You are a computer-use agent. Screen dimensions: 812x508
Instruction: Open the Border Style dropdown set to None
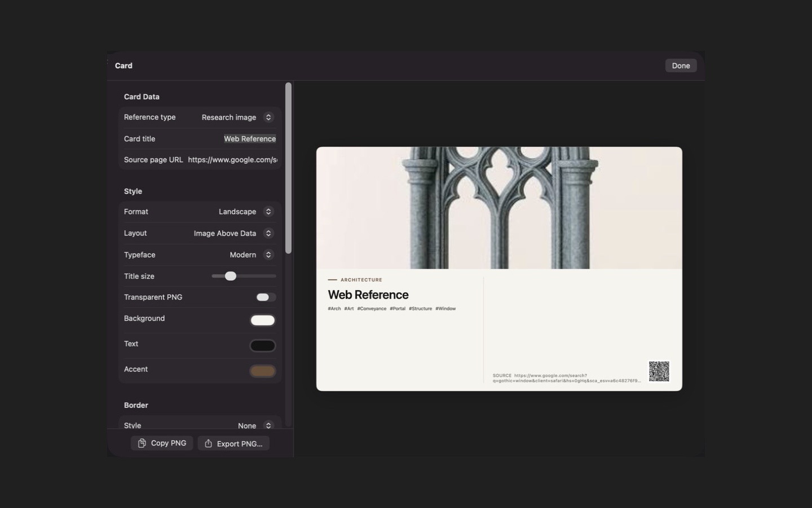tap(255, 426)
